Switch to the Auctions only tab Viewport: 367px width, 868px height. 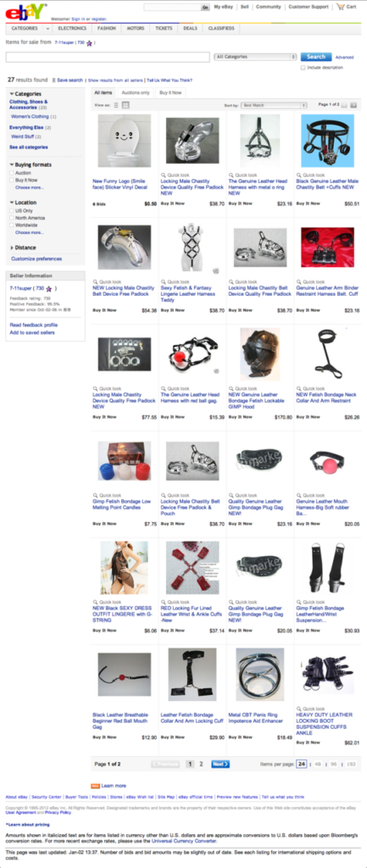pos(136,92)
